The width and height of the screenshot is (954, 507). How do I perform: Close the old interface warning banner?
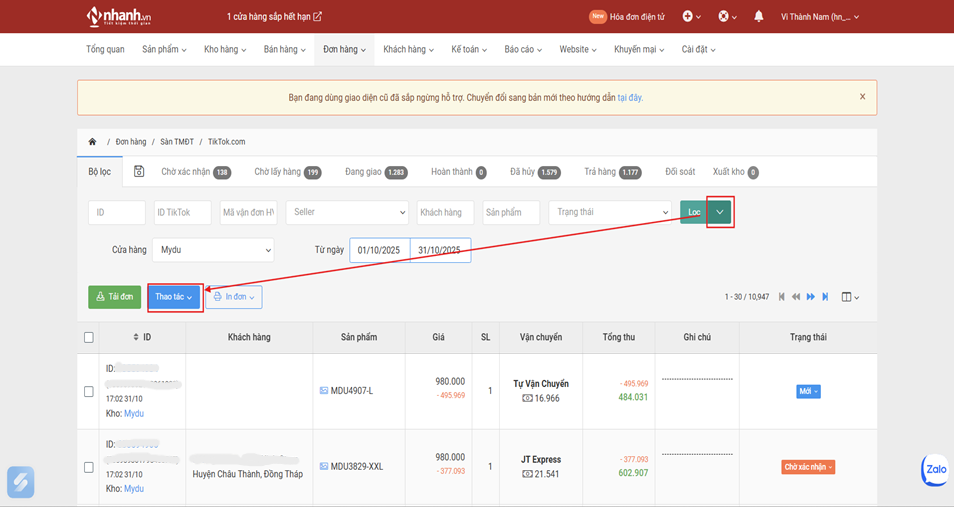(x=862, y=96)
